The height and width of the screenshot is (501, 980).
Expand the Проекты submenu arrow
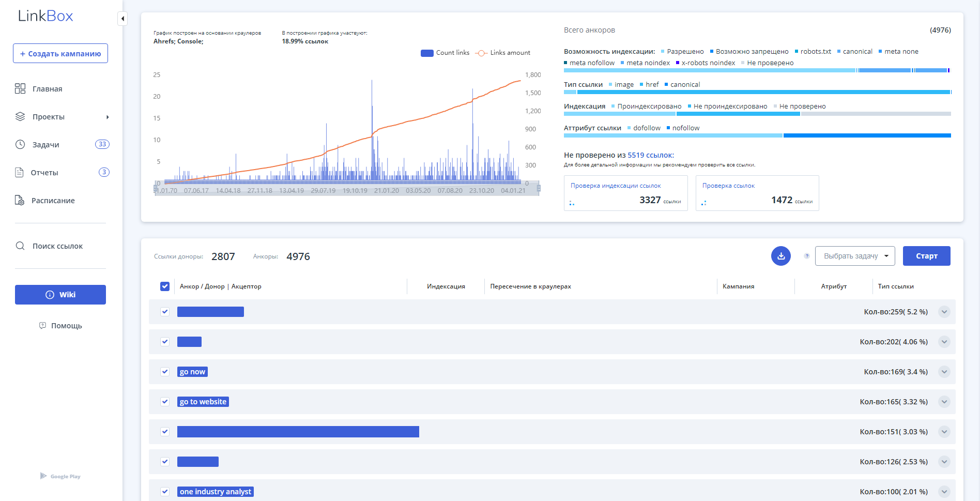pos(108,117)
